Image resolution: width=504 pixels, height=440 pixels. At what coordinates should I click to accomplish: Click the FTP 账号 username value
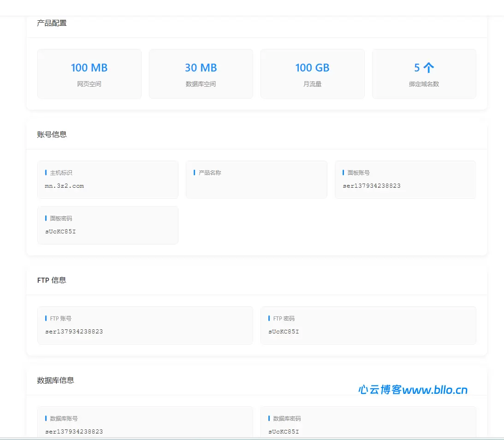pos(74,332)
